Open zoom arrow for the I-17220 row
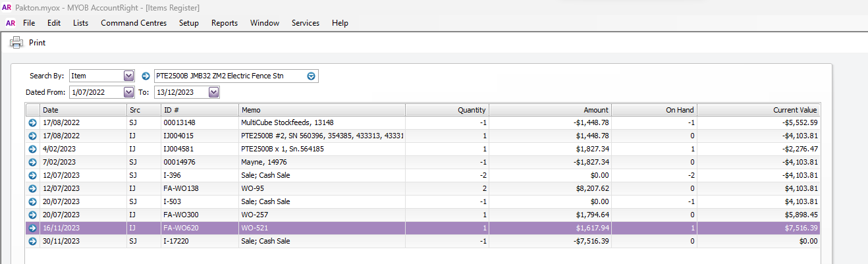 (32, 241)
